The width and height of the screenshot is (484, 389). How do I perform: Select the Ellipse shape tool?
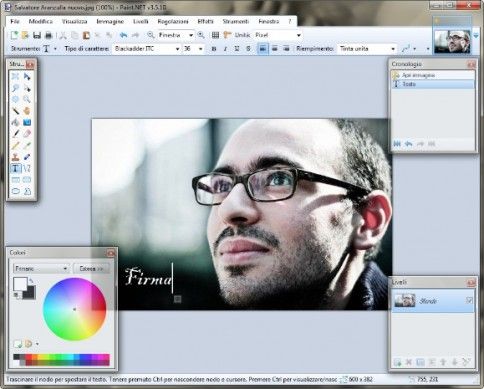[x=15, y=191]
